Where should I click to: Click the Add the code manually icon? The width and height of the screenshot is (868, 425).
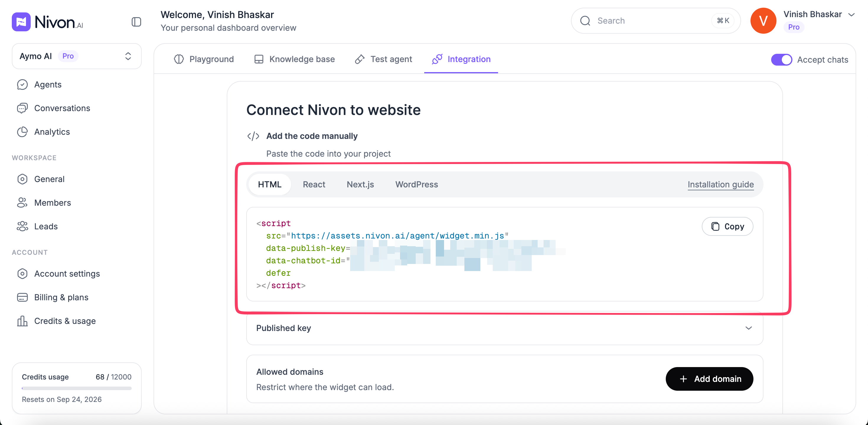pos(253,136)
